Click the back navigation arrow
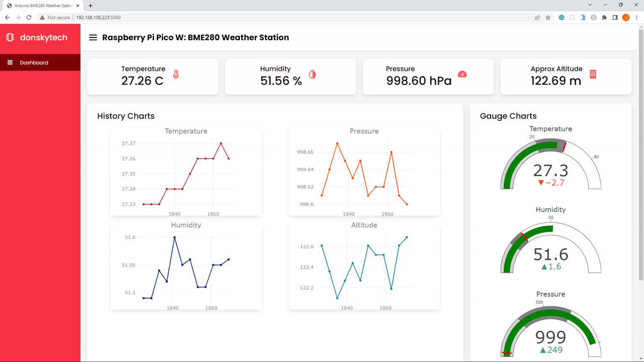 coord(7,17)
